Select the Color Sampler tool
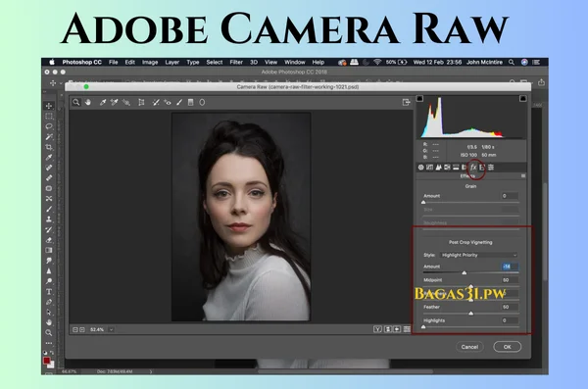Viewport: 588px width, 389px height. pos(115,102)
